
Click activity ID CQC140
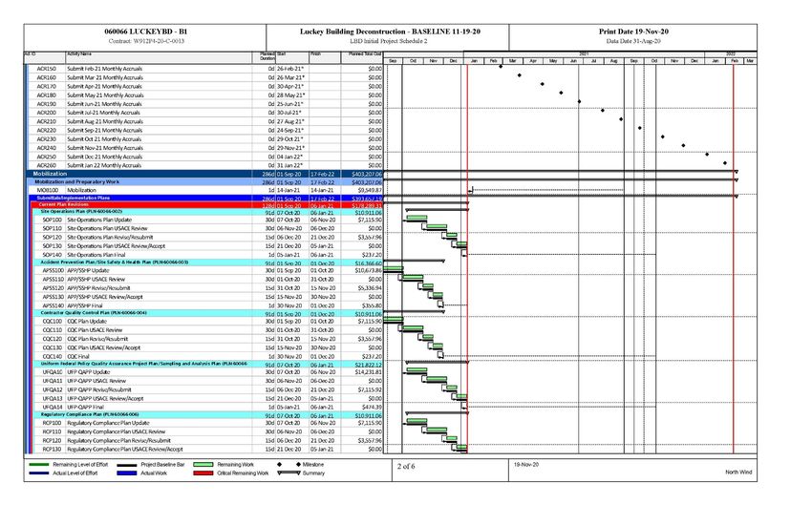(53, 356)
